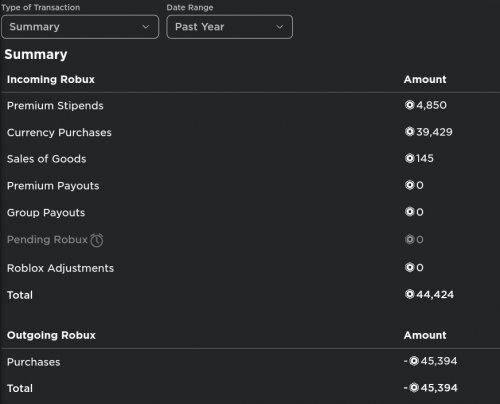Screen dimensions: 500x404
Task: Click the Roblox Adjustments label
Action: 60,268
